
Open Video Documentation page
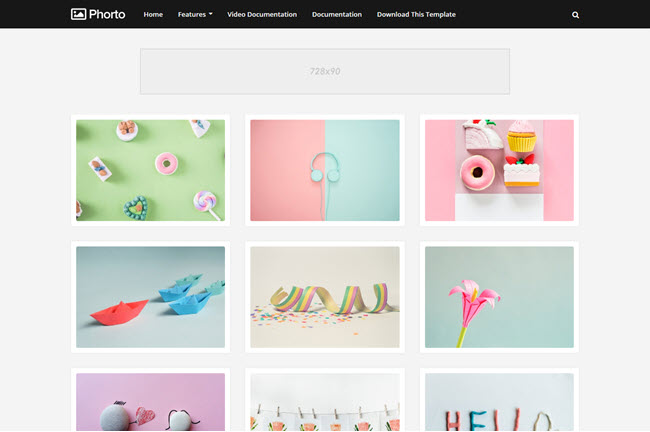(262, 14)
